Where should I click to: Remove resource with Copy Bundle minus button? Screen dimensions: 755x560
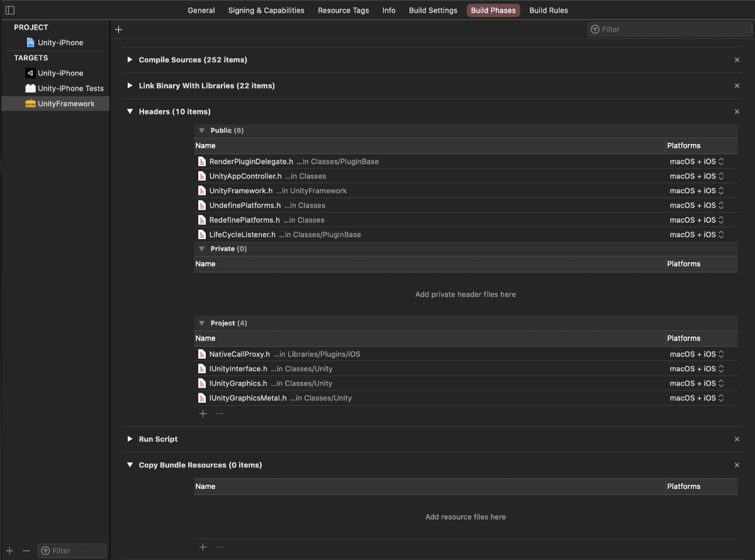pyautogui.click(x=220, y=547)
